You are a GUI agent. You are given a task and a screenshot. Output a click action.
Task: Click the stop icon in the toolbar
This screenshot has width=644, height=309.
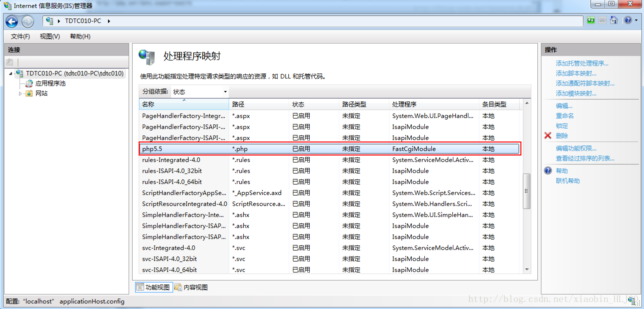(602, 20)
